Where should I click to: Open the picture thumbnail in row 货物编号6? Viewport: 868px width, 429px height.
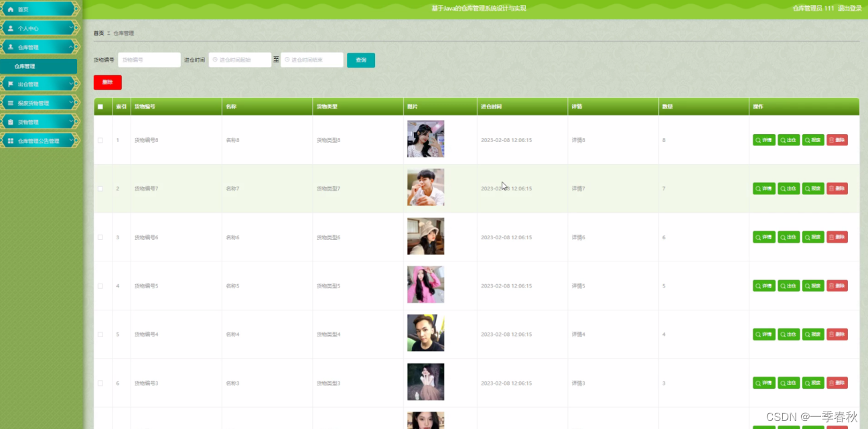click(x=425, y=236)
